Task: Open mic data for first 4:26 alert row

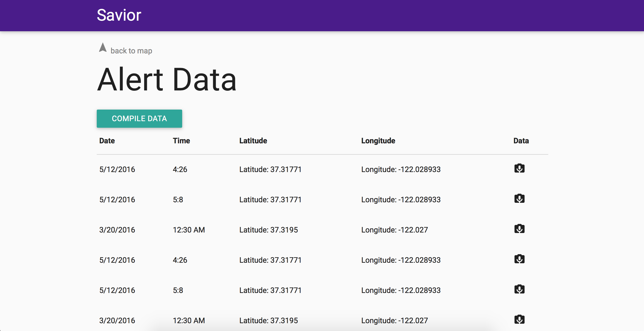Action: (519, 168)
